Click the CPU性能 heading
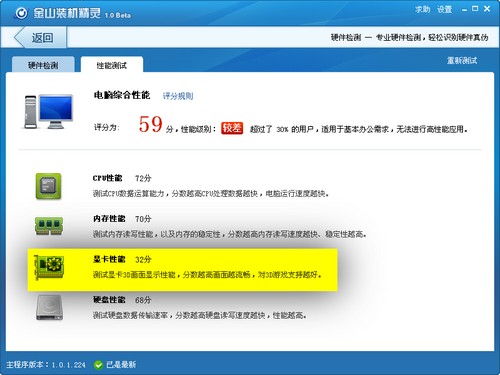The height and width of the screenshot is (375, 500). point(108,178)
